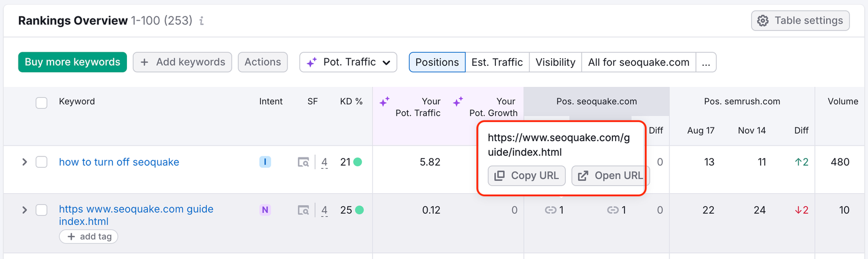Screen dimensions: 868x259
Task: Sort by Keyword column header
Action: pyautogui.click(x=76, y=102)
